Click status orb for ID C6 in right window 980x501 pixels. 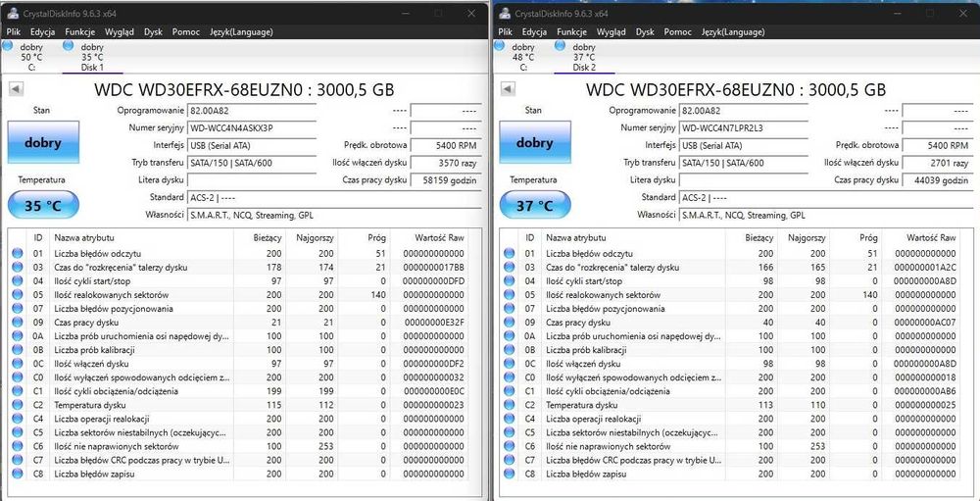510,446
